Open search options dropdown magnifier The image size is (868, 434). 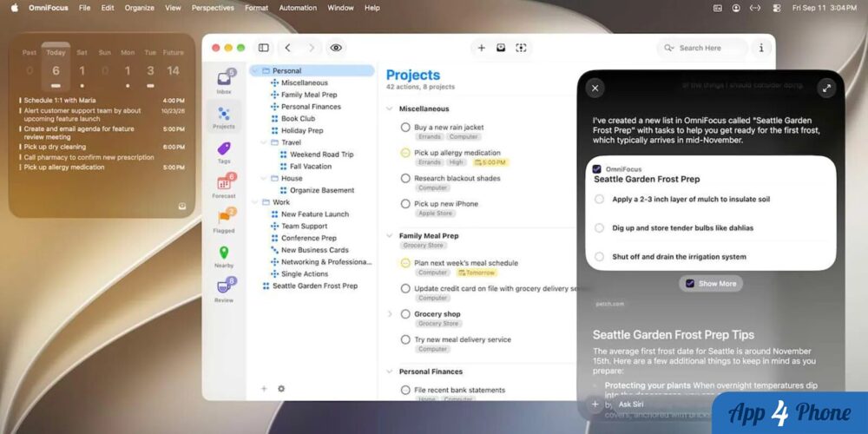pyautogui.click(x=669, y=48)
